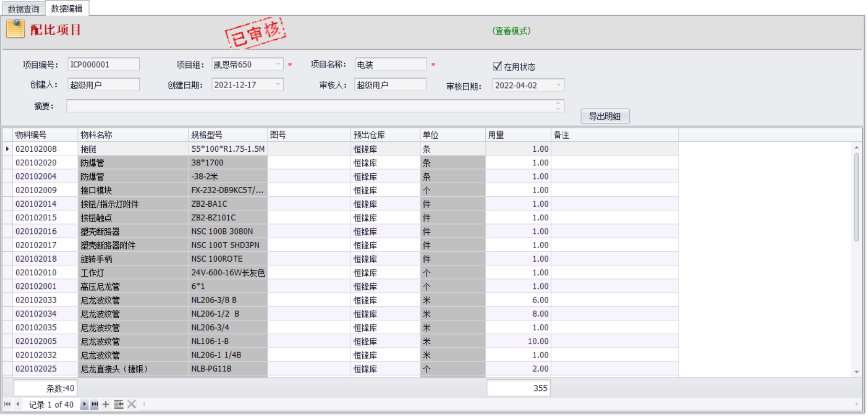The width and height of the screenshot is (868, 416).
Task: Go to previous record in navigator
Action: [18, 404]
